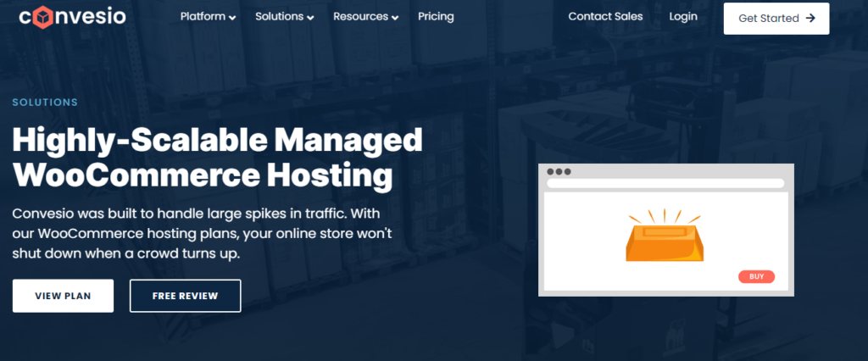
Task: Click the blue SOLUTIONS label above the heading
Action: pyautogui.click(x=45, y=103)
